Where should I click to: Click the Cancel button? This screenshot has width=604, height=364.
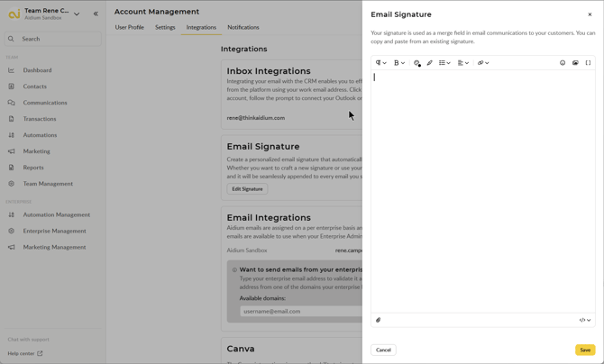pos(383,350)
